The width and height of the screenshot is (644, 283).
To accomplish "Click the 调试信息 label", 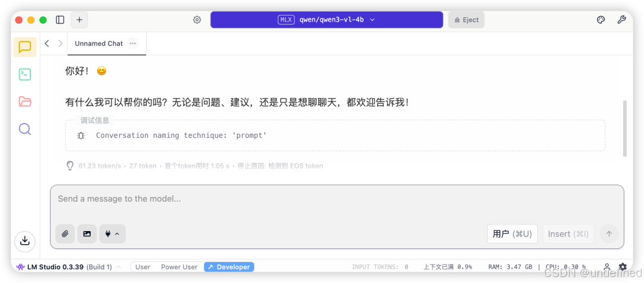I will click(x=95, y=121).
